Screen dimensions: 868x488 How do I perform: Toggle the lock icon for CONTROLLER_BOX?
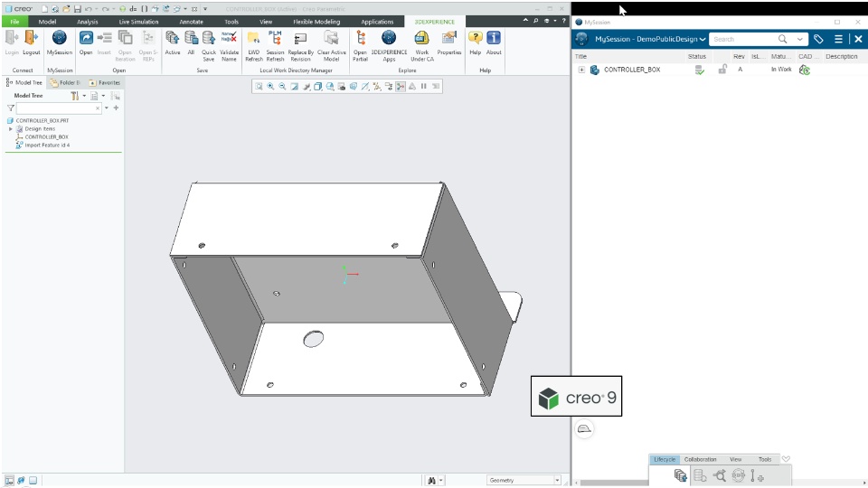point(722,70)
